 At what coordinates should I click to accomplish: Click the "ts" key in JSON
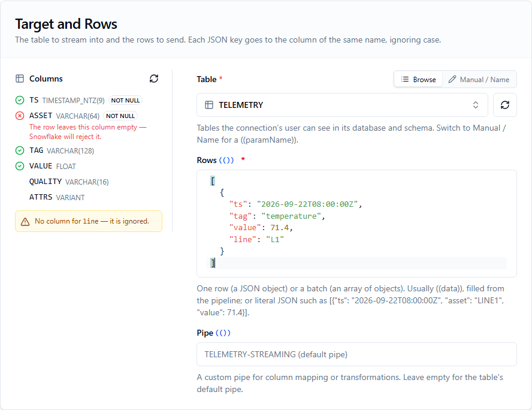(238, 204)
